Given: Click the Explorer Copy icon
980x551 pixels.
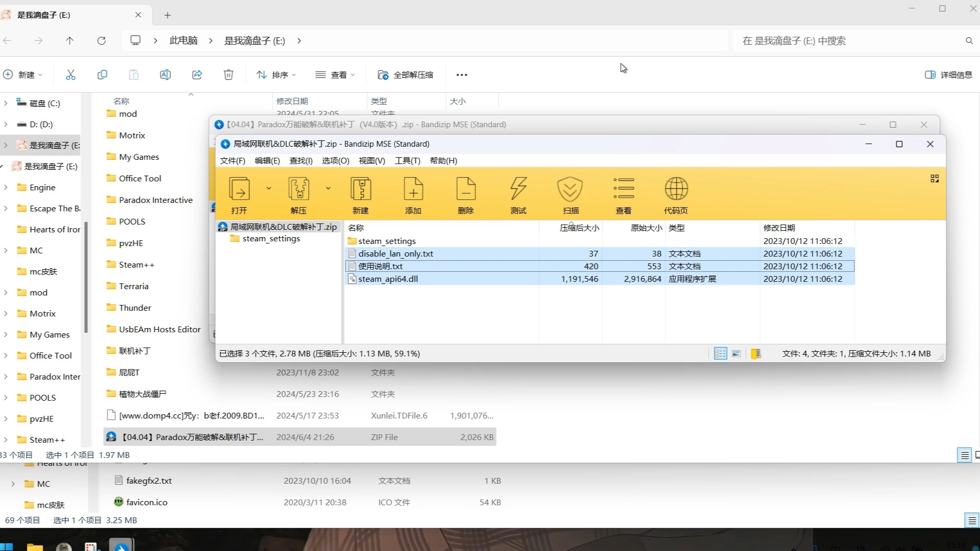Looking at the screenshot, I should [x=102, y=75].
